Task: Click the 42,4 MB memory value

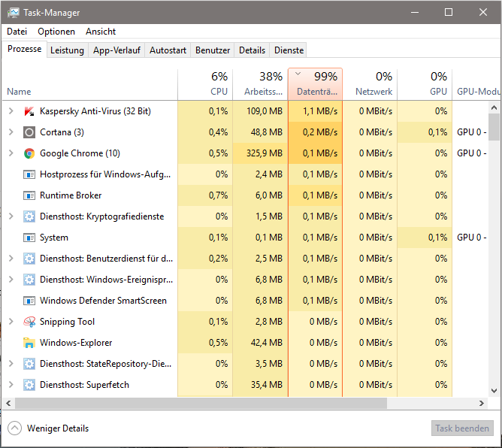Action: tap(266, 343)
